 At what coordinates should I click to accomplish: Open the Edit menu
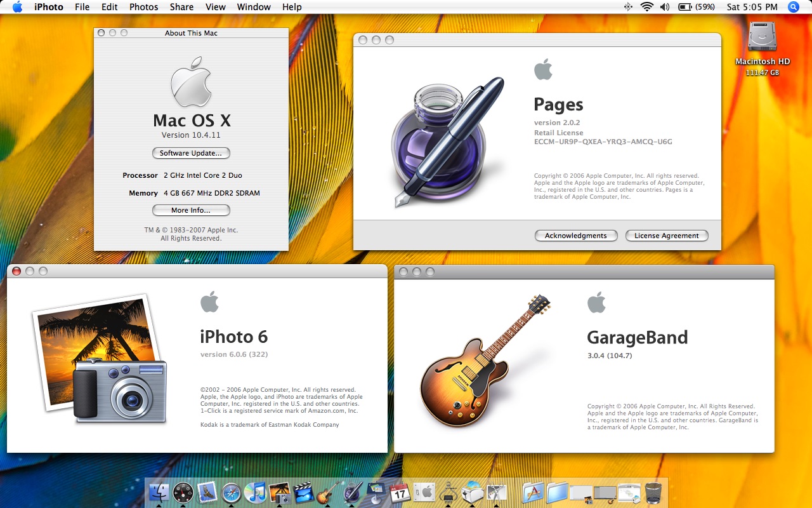point(110,7)
